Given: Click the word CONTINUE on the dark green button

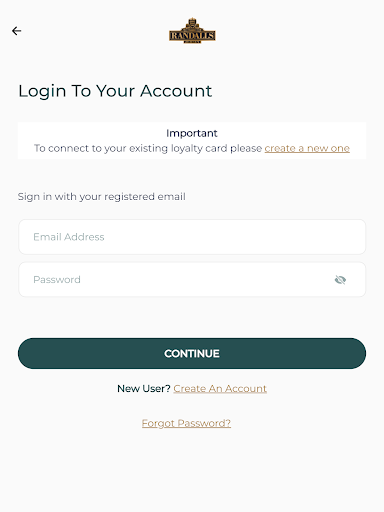Looking at the screenshot, I should click(x=192, y=354).
